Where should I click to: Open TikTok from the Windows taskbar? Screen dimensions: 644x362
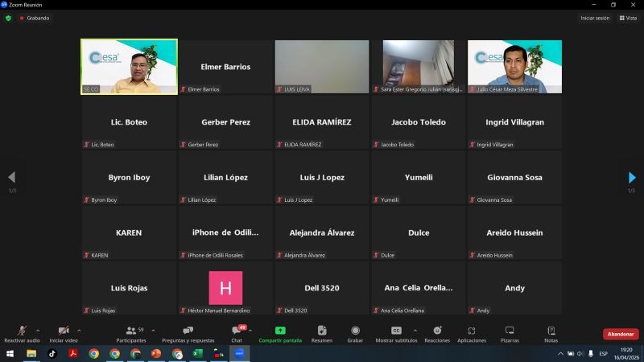point(52,353)
